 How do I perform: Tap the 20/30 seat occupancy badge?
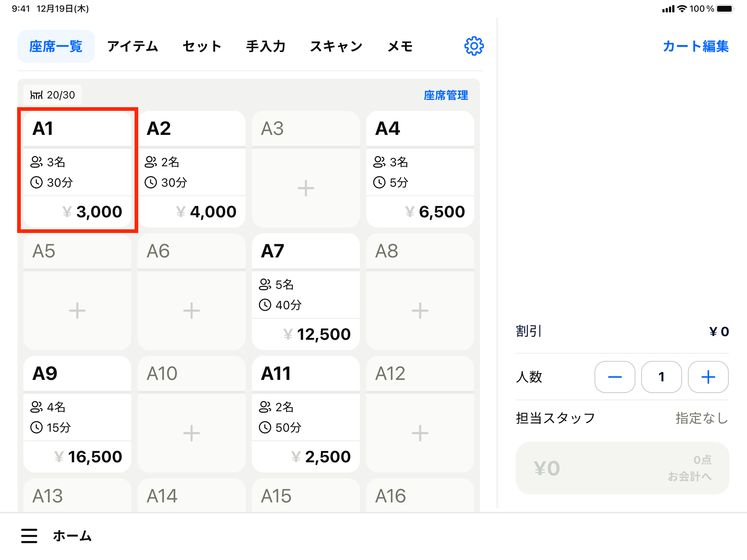click(x=53, y=95)
